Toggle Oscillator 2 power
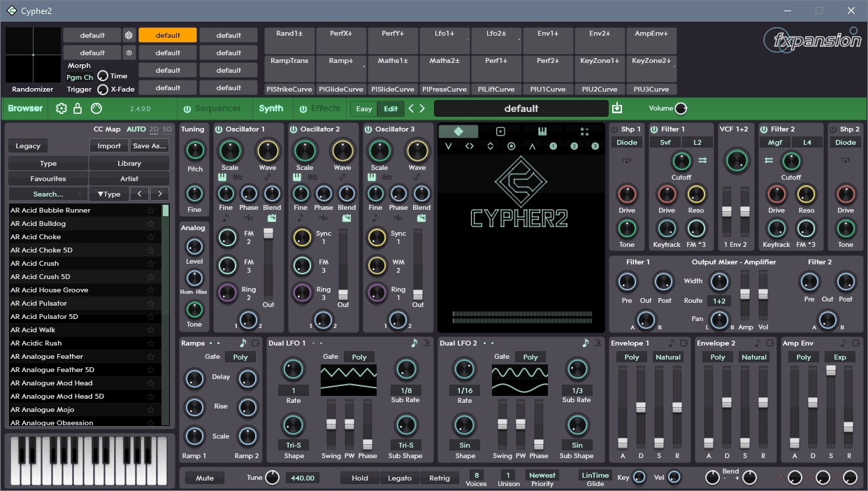 tap(294, 129)
